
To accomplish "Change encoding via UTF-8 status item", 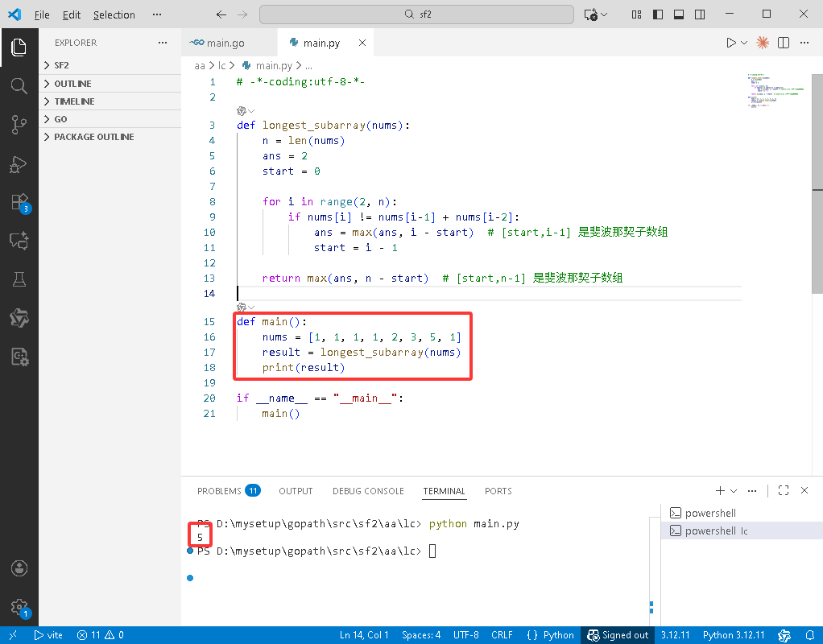I will click(x=466, y=635).
